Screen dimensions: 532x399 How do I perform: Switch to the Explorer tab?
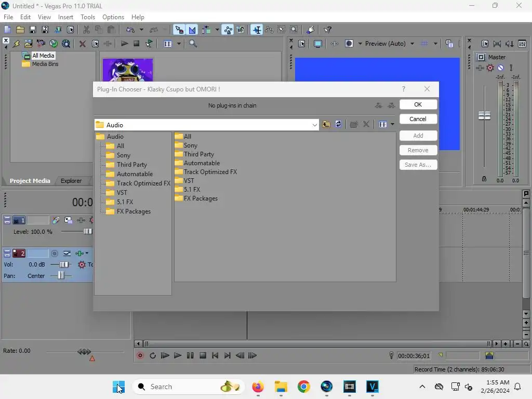pos(71,181)
